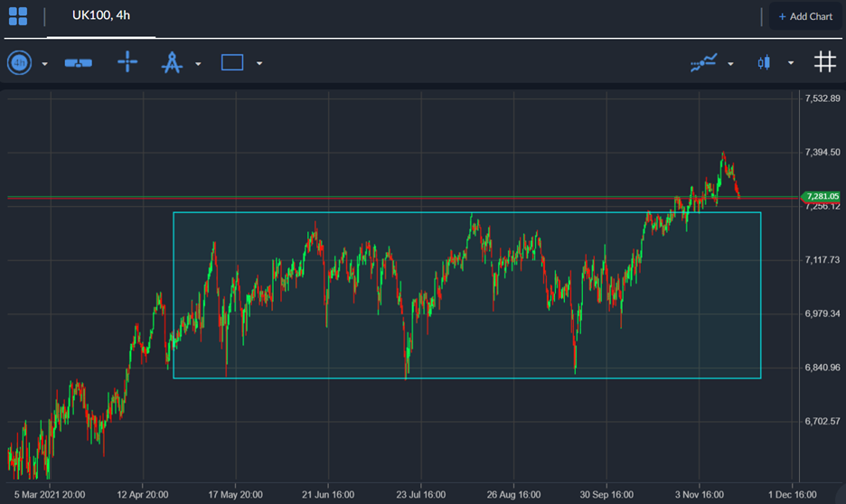Screen dimensions: 846x504
Task: Choose the rectangle shape tool
Action: click(x=232, y=62)
